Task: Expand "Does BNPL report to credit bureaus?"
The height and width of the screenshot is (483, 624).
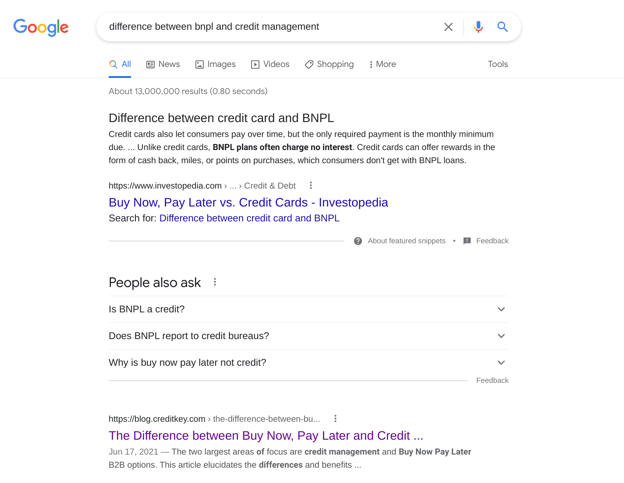Action: click(x=308, y=336)
